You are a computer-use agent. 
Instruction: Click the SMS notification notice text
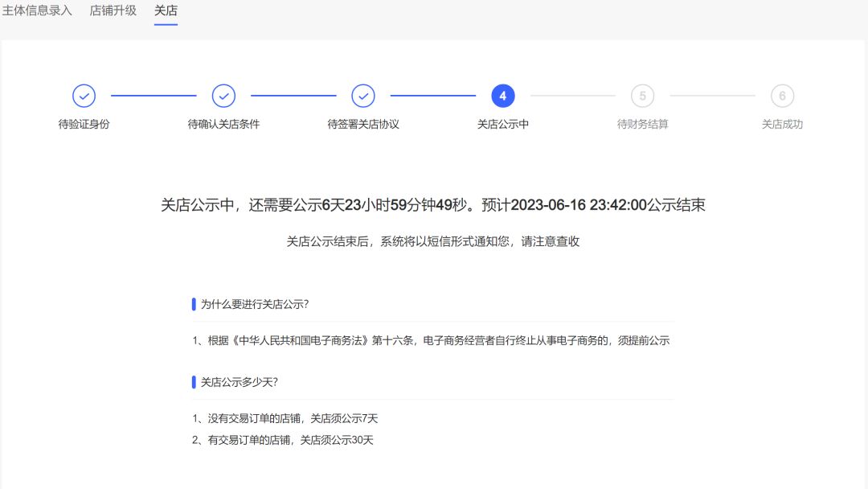click(434, 240)
